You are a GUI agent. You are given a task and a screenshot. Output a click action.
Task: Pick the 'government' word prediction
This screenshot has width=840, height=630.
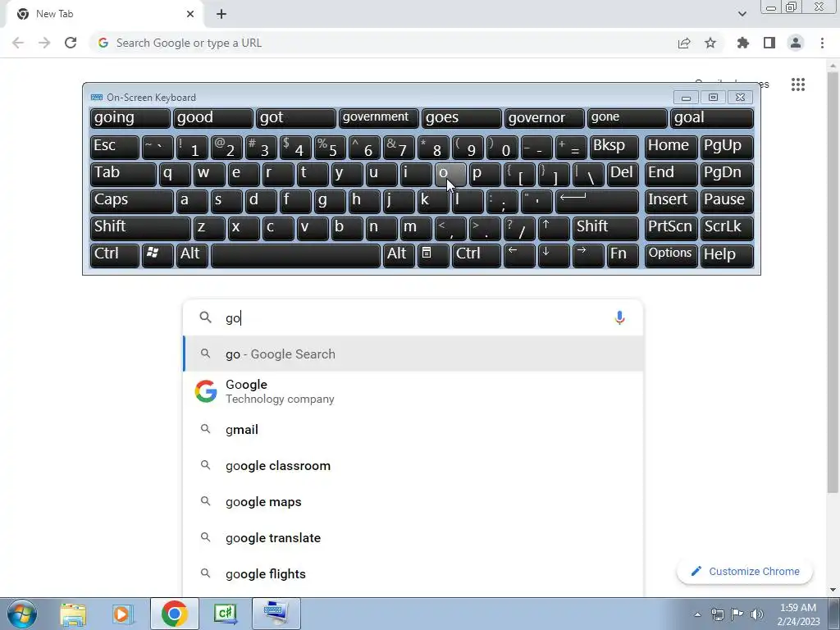pos(378,118)
